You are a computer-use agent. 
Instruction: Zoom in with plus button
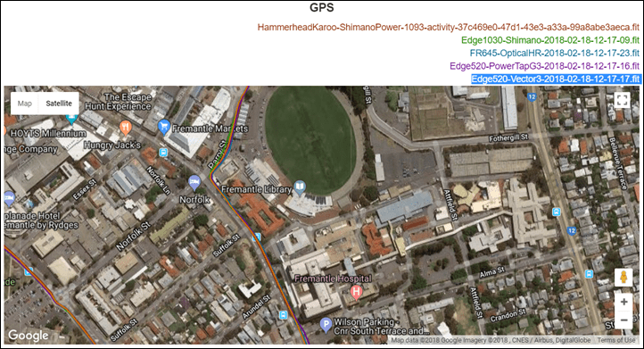(x=623, y=302)
